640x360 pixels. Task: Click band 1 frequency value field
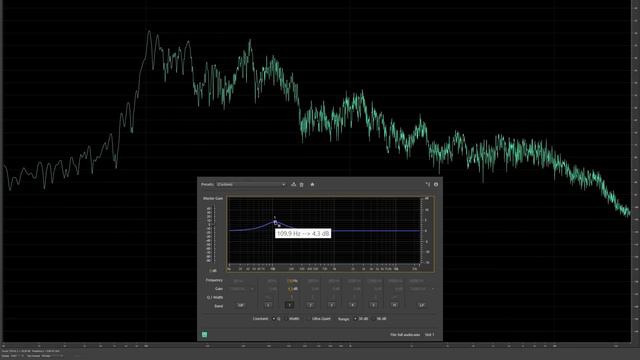[x=292, y=281]
